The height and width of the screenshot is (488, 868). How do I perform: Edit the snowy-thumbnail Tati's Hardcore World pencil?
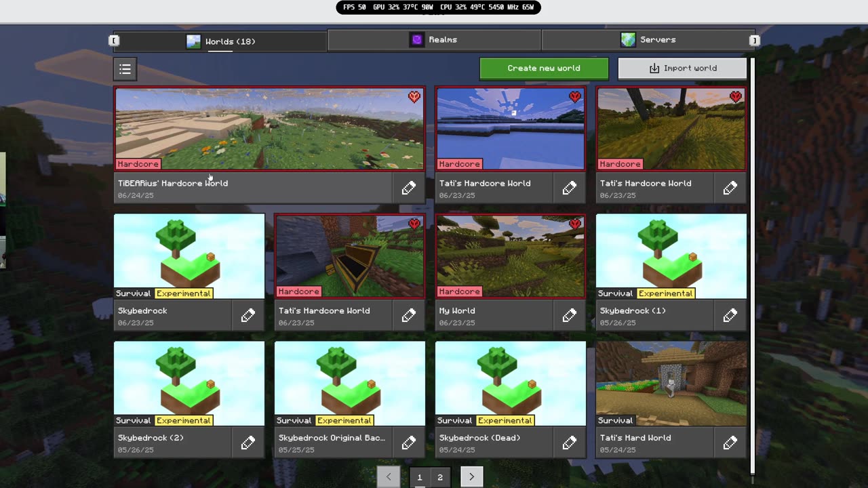click(x=569, y=188)
